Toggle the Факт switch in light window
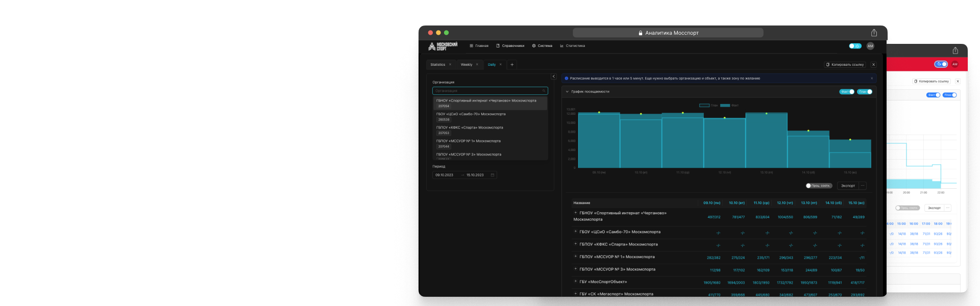Image resolution: width=980 pixels, height=306 pixels. pos(933,95)
